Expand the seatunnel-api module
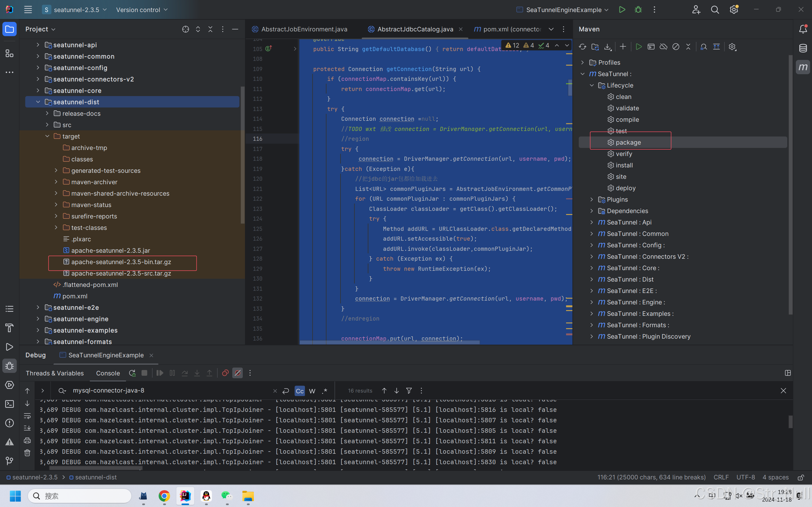812x507 pixels. (x=38, y=45)
